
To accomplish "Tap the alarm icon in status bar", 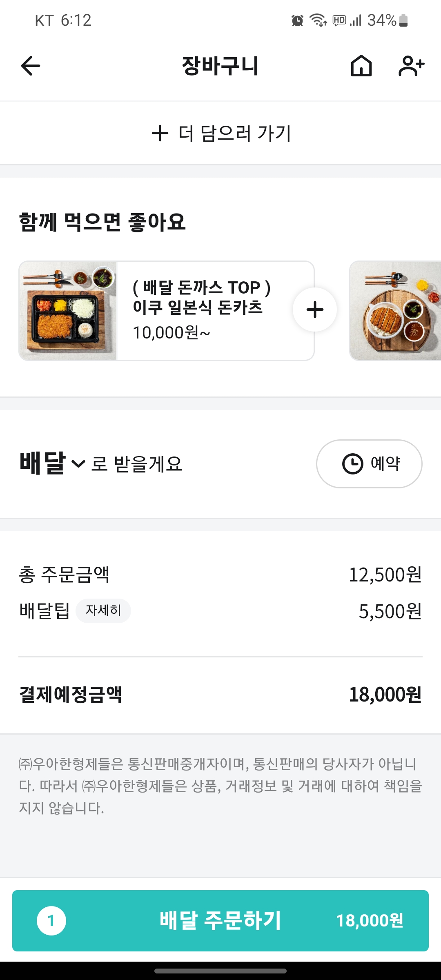I will [x=297, y=20].
